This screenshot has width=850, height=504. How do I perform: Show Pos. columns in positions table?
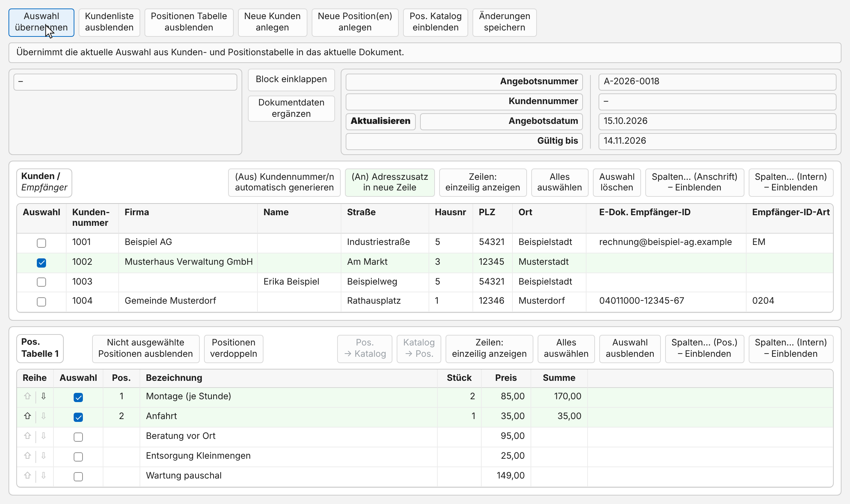click(704, 349)
